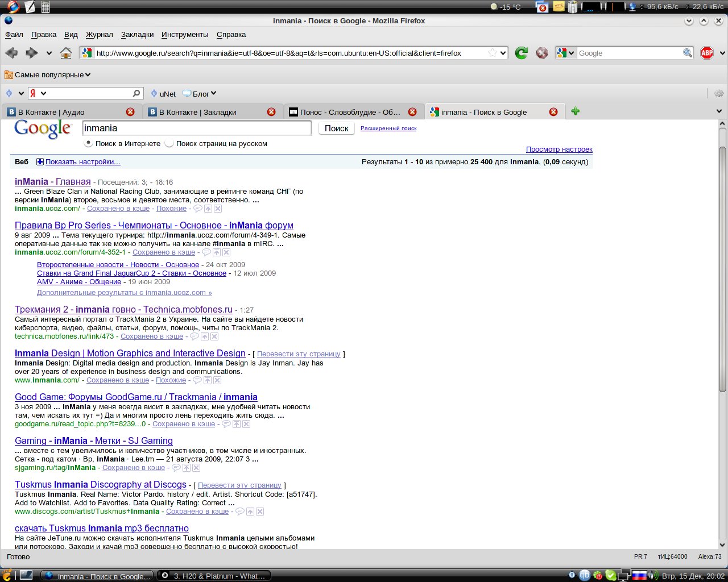
Task: Click 'Перевести эту страницу' for Discogs result
Action: tap(239, 485)
